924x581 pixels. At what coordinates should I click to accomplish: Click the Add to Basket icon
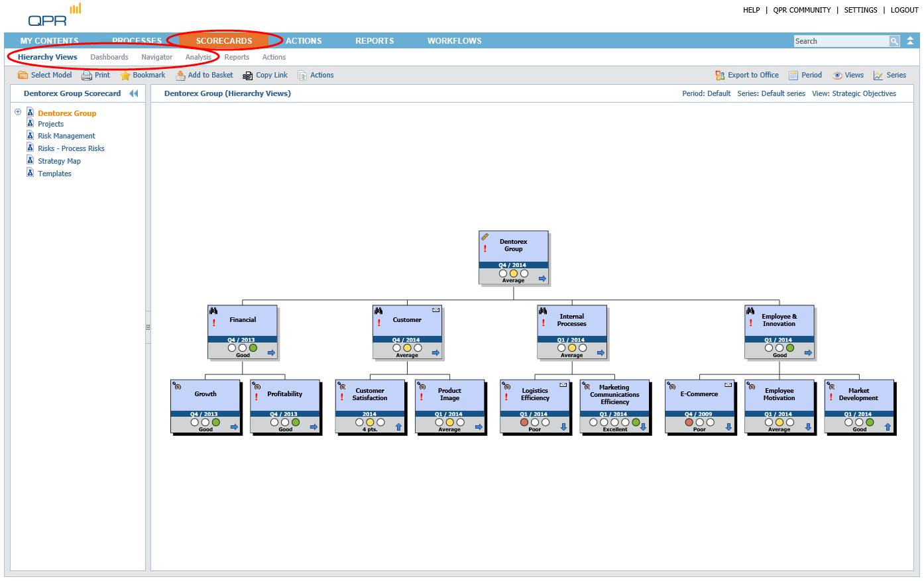180,76
